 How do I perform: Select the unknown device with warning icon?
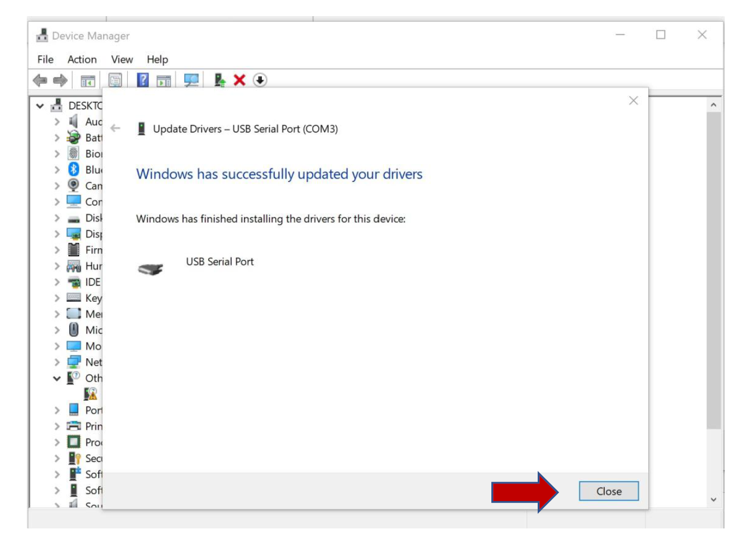click(90, 394)
